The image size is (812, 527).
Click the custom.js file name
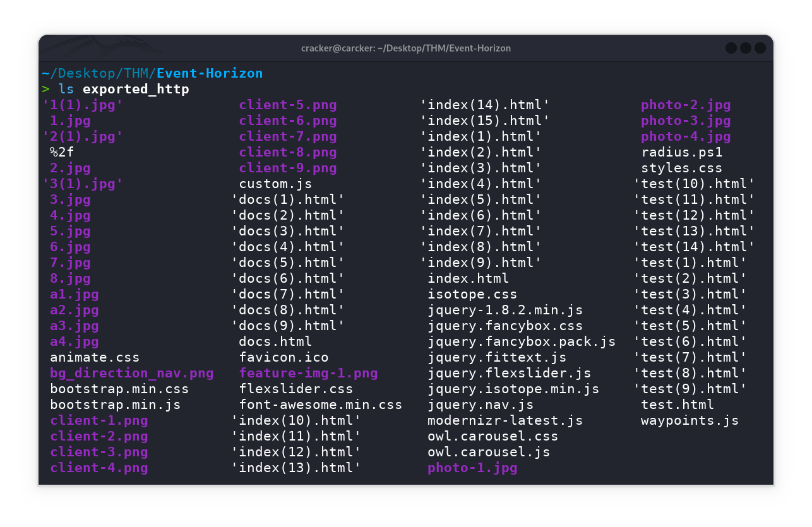pos(275,184)
